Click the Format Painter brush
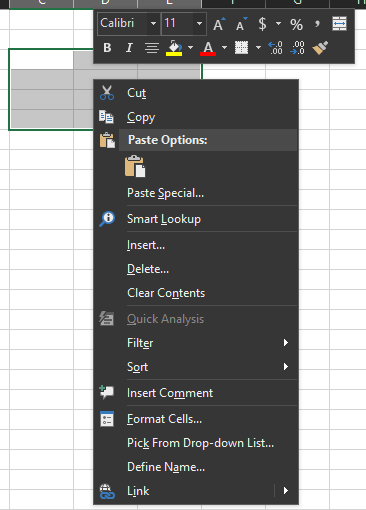 (x=320, y=48)
